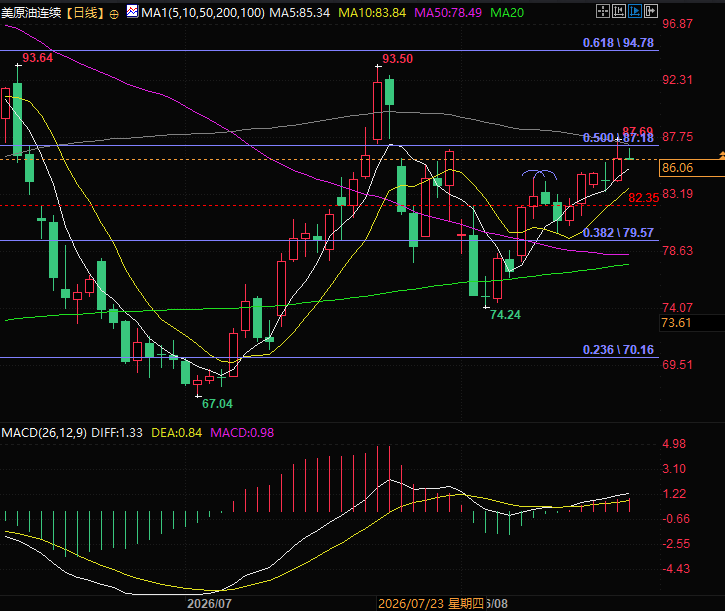The image size is (725, 611).
Task: Select the MA5:85.34 legend label
Action: (300, 12)
